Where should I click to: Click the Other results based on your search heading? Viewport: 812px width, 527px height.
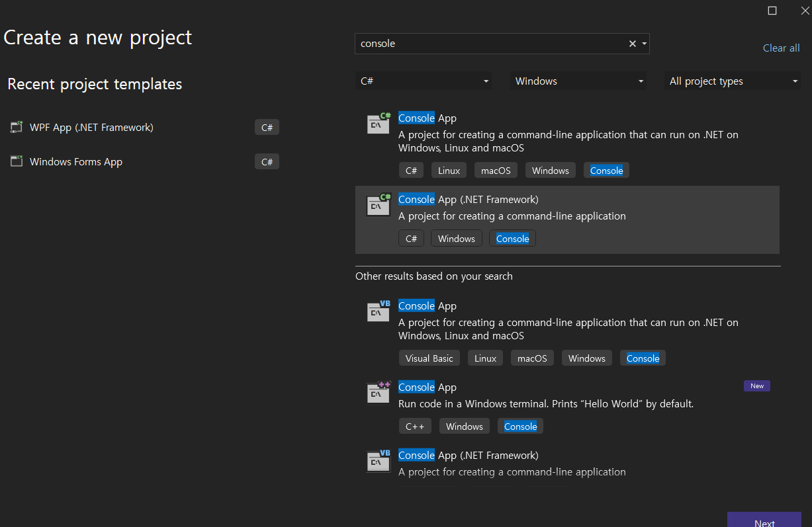point(434,276)
